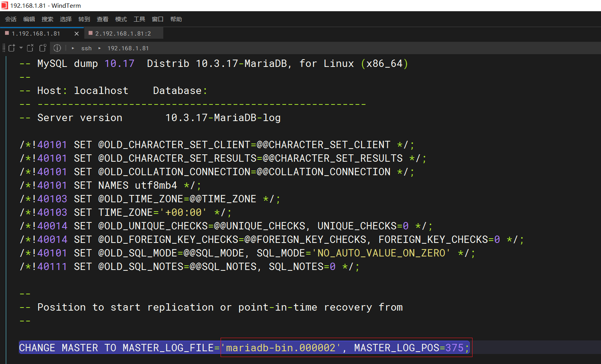Open the 模式 menu
This screenshot has height=364, width=601.
121,19
